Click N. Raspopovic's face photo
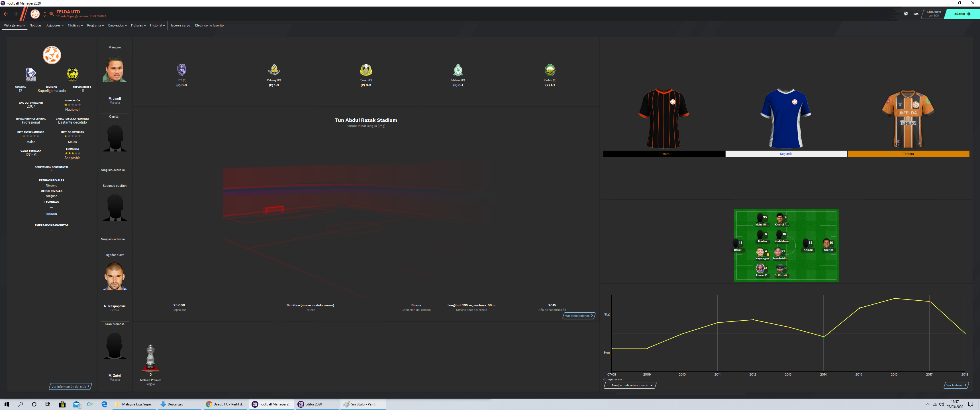The width and height of the screenshot is (980, 410). pos(115,276)
